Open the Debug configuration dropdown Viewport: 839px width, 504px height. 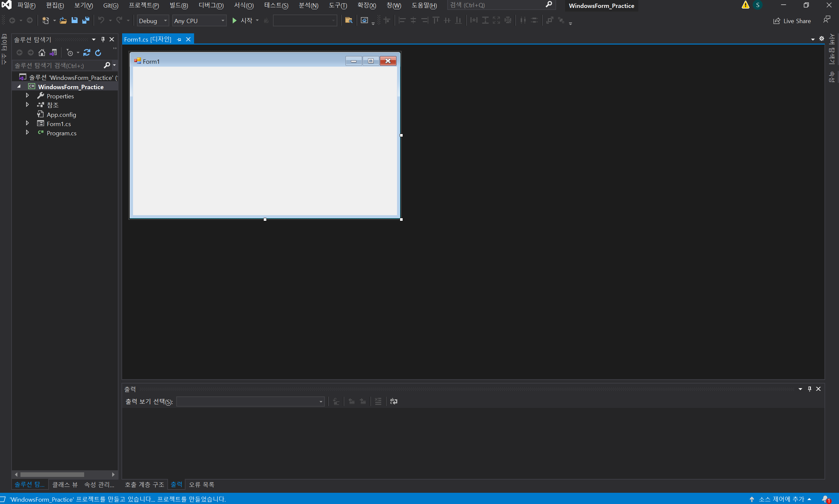click(x=153, y=21)
